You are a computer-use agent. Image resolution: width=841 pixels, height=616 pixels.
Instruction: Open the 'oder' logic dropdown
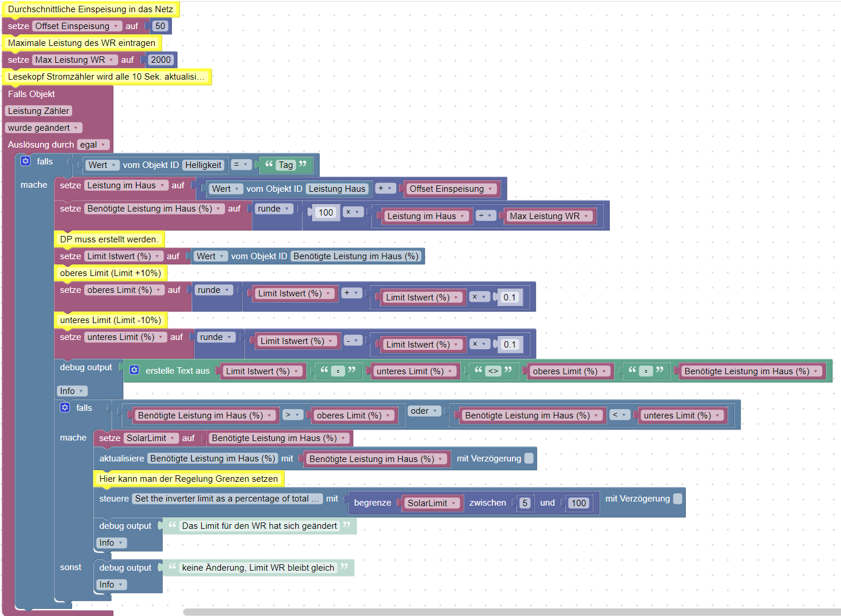[424, 411]
